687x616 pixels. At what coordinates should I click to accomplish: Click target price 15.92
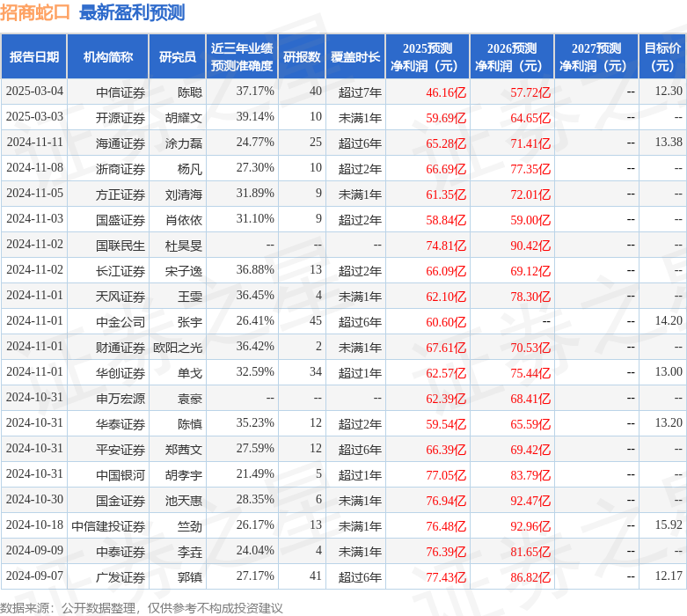pos(669,524)
